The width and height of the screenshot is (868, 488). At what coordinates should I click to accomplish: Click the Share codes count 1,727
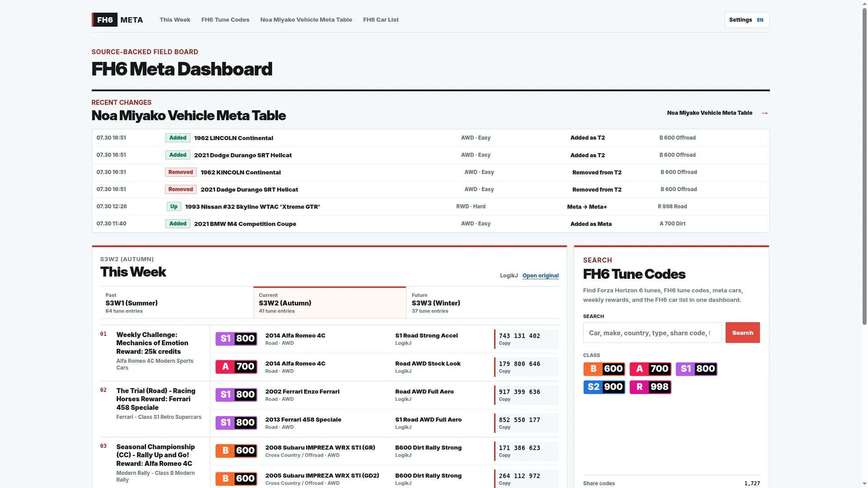(x=752, y=483)
